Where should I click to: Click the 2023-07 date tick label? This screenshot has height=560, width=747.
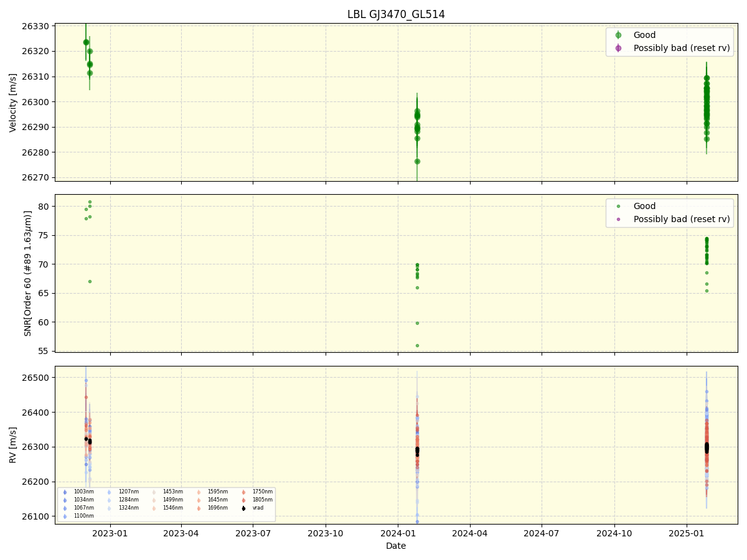253,533
